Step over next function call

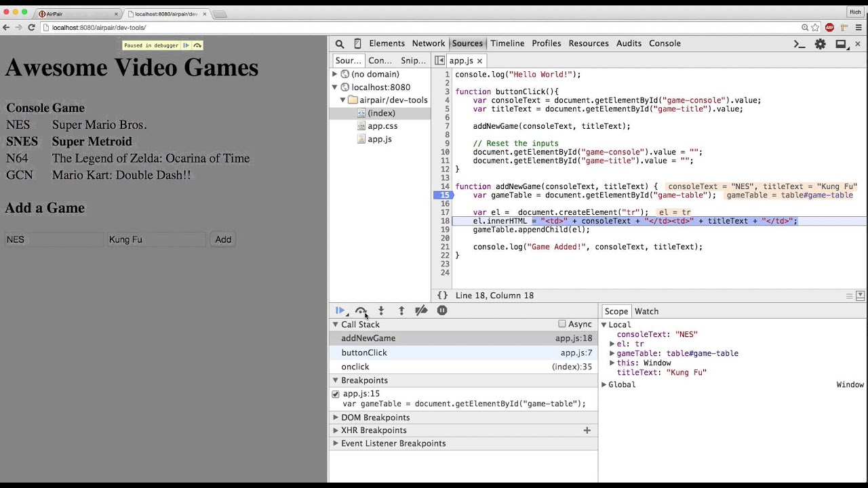(361, 310)
